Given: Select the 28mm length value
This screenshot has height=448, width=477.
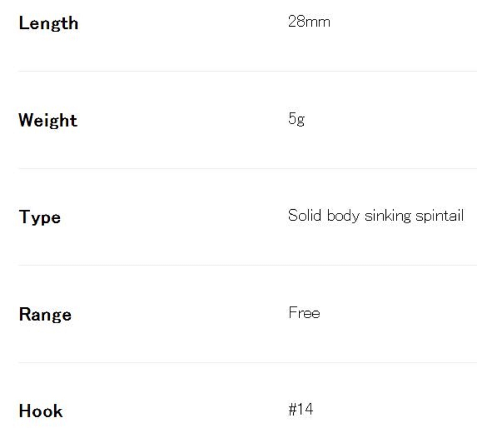Looking at the screenshot, I should pyautogui.click(x=309, y=22).
